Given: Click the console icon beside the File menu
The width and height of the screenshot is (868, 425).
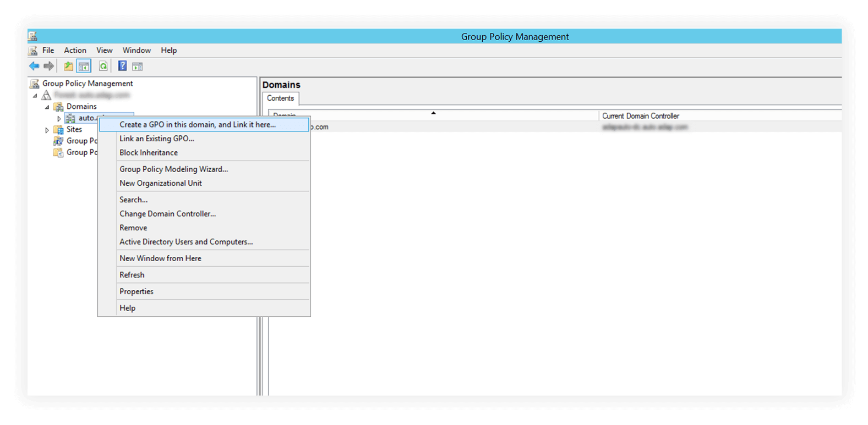Looking at the screenshot, I should pos(33,51).
